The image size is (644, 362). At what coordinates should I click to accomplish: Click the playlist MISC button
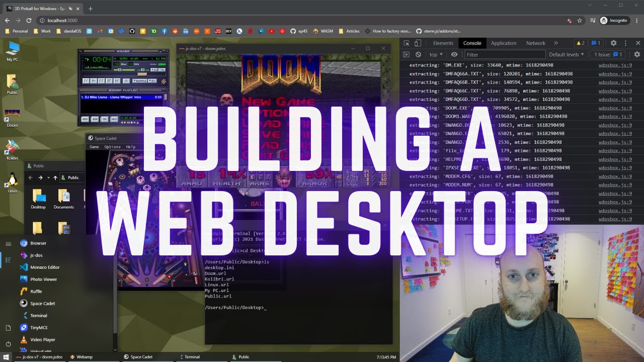114,119
